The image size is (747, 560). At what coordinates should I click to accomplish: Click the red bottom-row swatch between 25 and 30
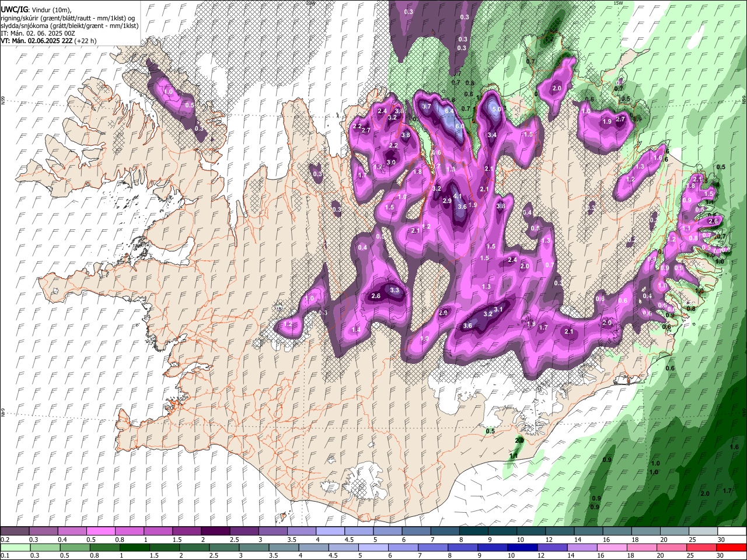[701, 548]
